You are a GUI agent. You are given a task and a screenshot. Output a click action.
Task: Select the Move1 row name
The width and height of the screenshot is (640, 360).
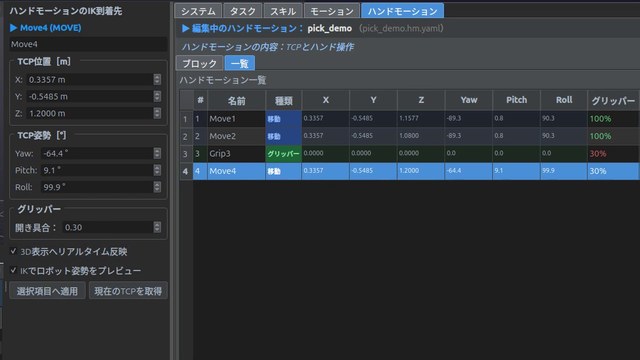pyautogui.click(x=236, y=119)
